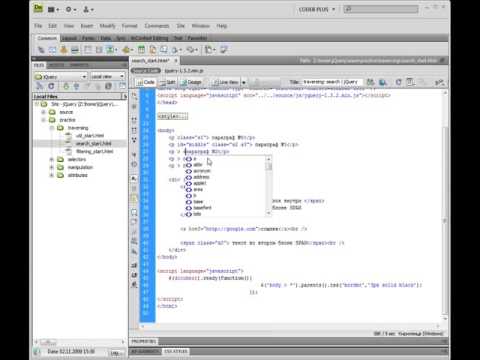Switch to Forms insert tab
Image resolution: width=480 pixels, height=360 pixels.
pyautogui.click(x=88, y=38)
